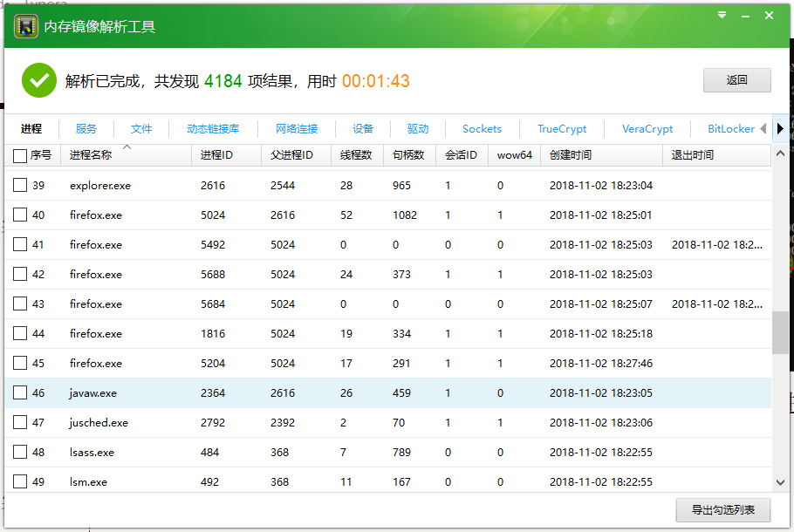
Task: Select the javaw.exe process name
Action: pos(93,393)
